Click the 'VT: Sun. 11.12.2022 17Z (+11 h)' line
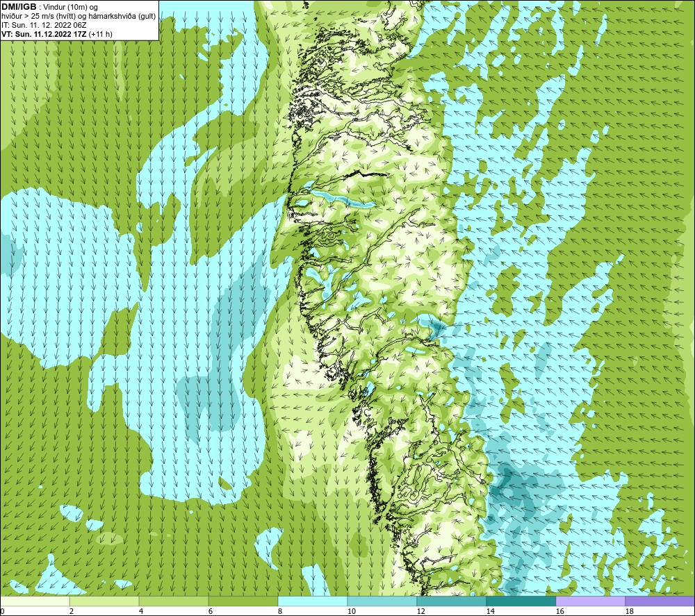 (x=57, y=34)
